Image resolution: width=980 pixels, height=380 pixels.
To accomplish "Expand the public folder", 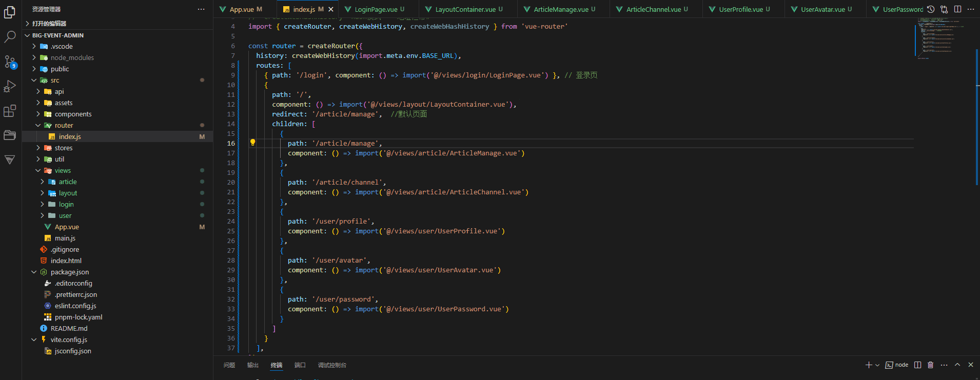I will coord(117,69).
